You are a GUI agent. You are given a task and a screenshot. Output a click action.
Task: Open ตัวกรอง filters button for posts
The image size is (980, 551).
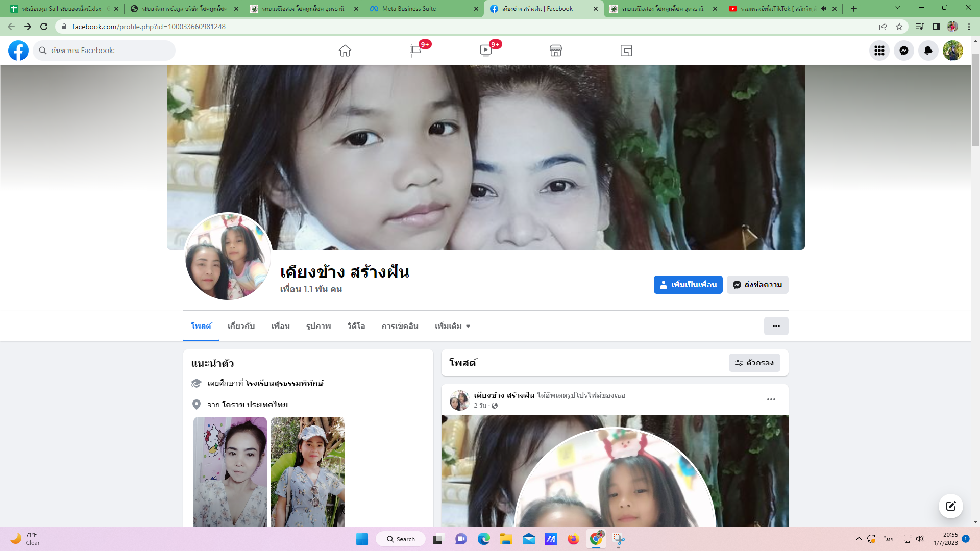[754, 363]
